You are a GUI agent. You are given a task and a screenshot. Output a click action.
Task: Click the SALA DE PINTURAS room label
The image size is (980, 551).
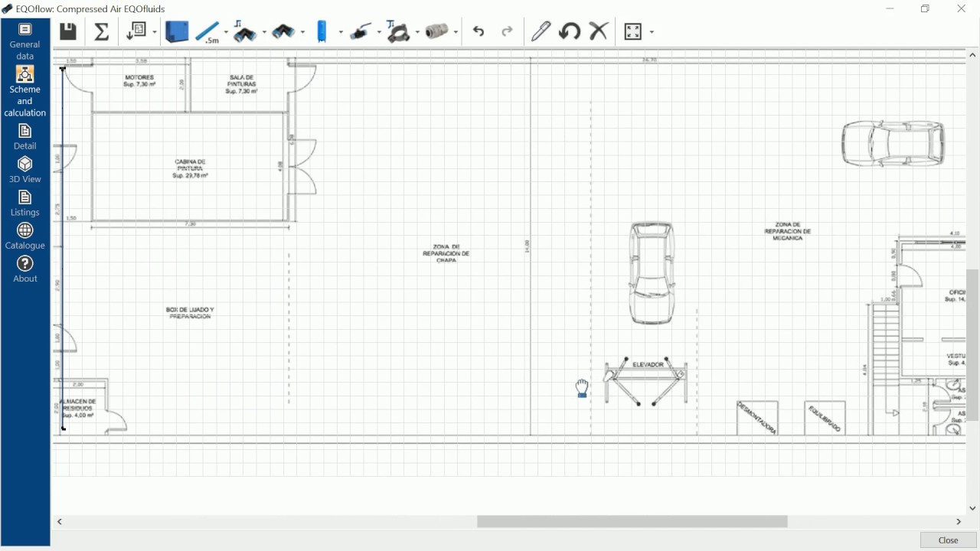tap(241, 84)
